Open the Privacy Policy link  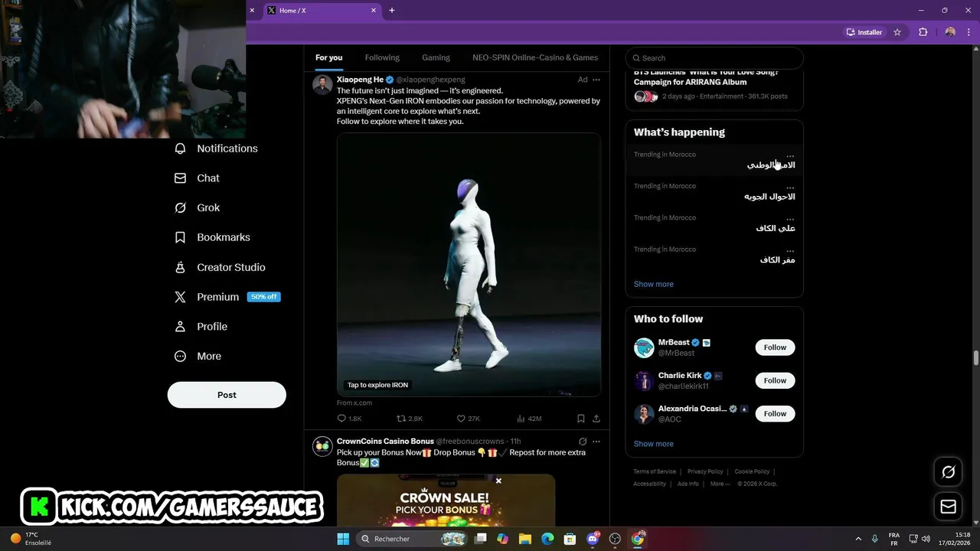(x=705, y=471)
